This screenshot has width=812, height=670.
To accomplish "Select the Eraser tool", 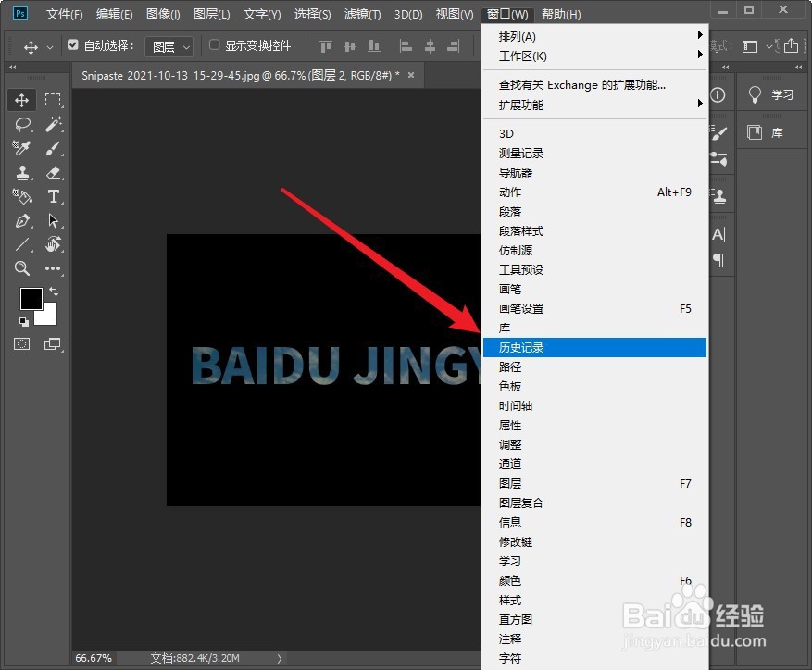I will (x=53, y=172).
